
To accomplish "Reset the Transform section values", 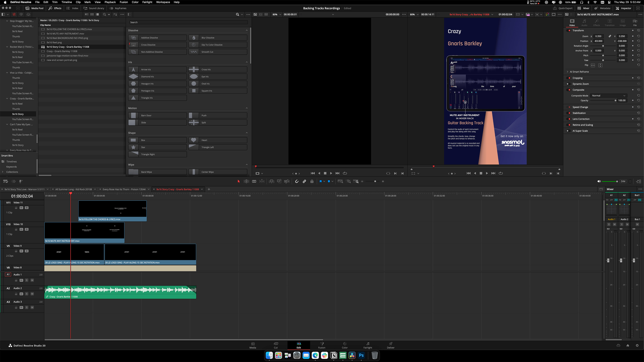I will click(x=639, y=30).
